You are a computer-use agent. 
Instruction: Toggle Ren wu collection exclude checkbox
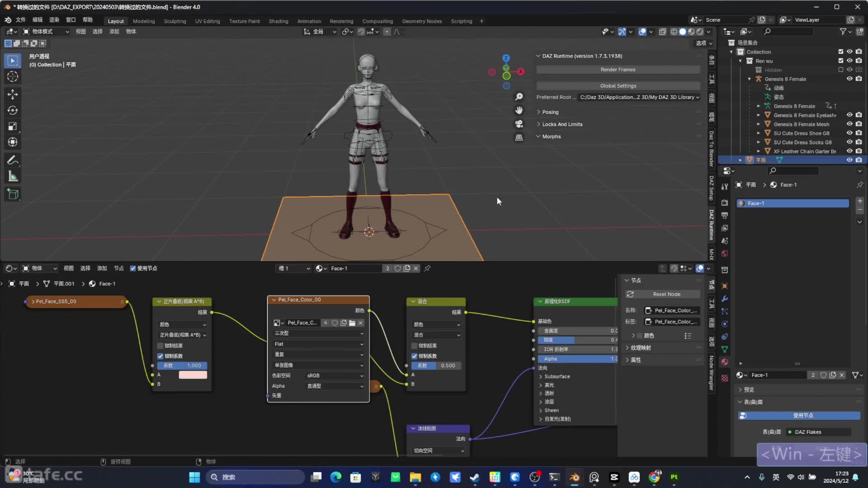click(x=841, y=61)
